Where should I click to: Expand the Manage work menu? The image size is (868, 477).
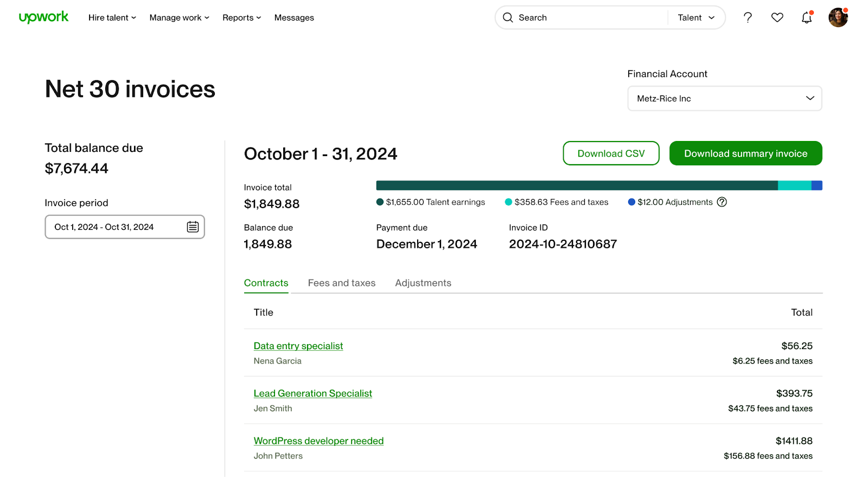click(x=179, y=17)
